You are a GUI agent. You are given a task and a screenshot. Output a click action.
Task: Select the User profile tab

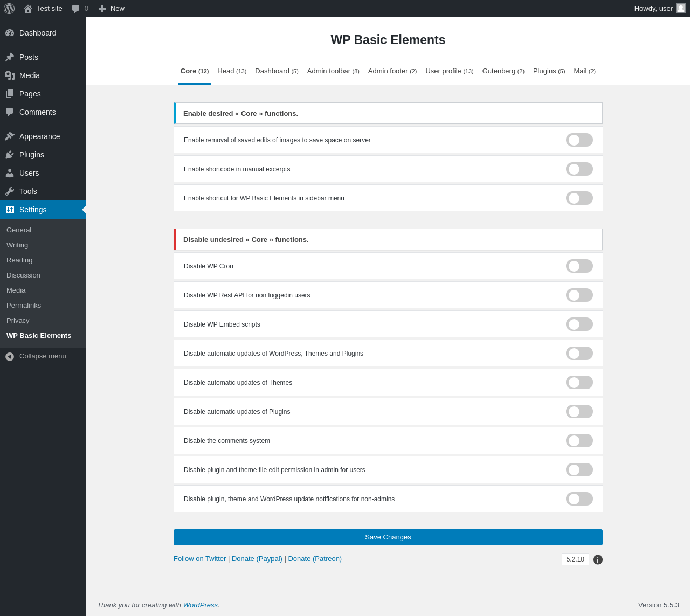450,71
